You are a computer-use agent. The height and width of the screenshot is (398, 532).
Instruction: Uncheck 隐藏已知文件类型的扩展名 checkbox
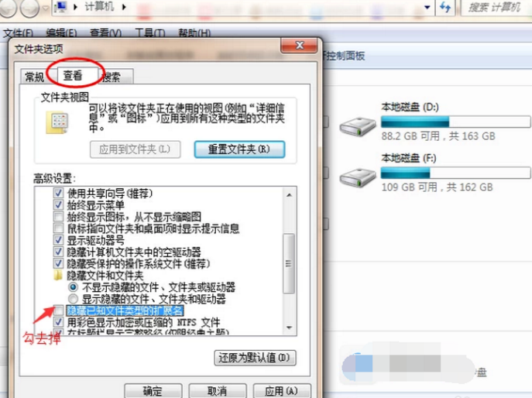tap(58, 311)
